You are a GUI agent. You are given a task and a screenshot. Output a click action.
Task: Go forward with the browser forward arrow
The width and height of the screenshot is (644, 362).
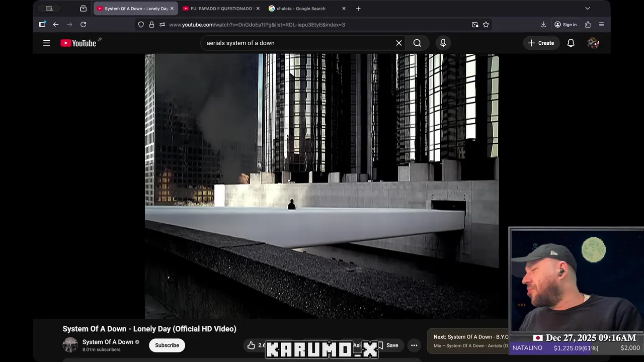(x=69, y=25)
